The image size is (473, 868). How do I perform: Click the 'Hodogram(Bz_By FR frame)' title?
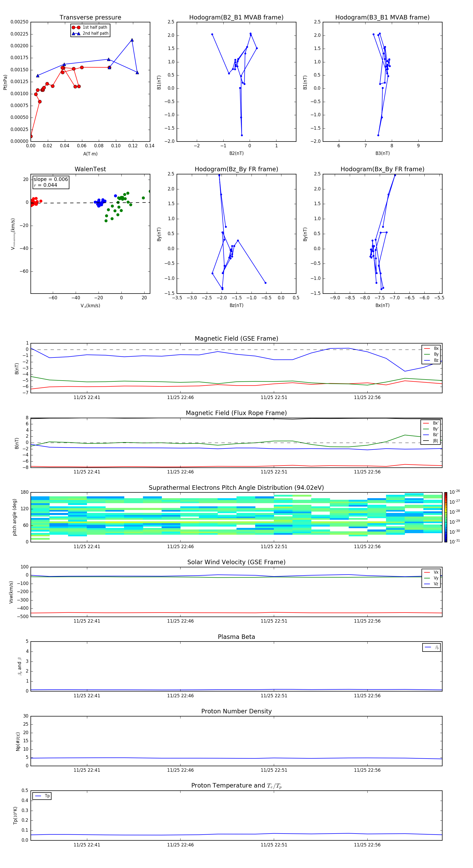[236, 169]
